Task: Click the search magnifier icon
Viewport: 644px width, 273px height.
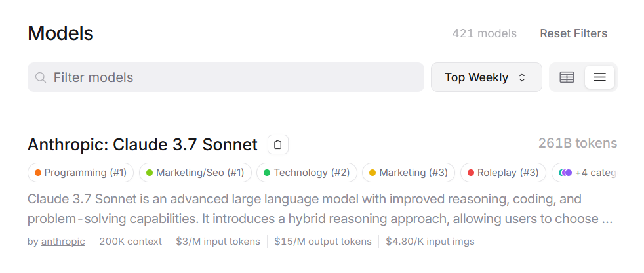Action: (x=40, y=77)
